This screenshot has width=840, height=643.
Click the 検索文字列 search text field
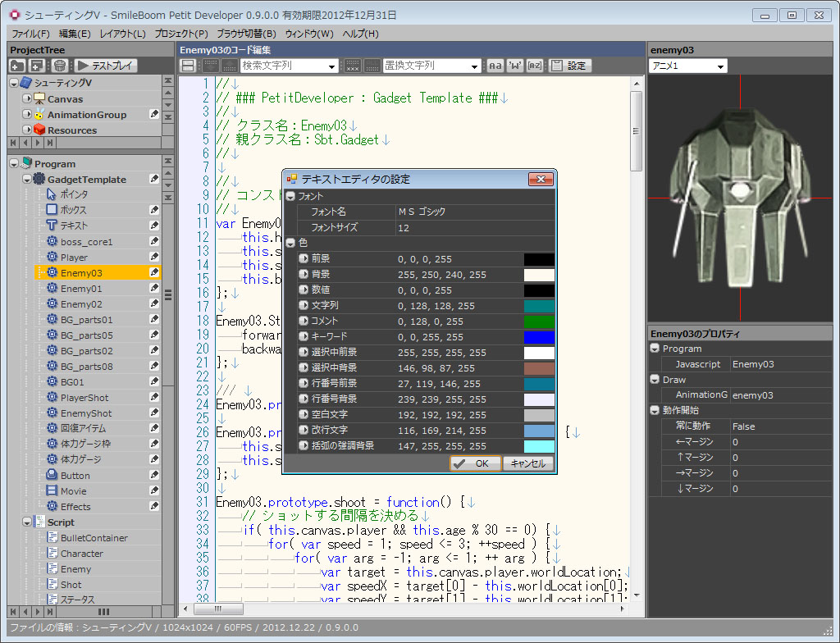coord(284,66)
